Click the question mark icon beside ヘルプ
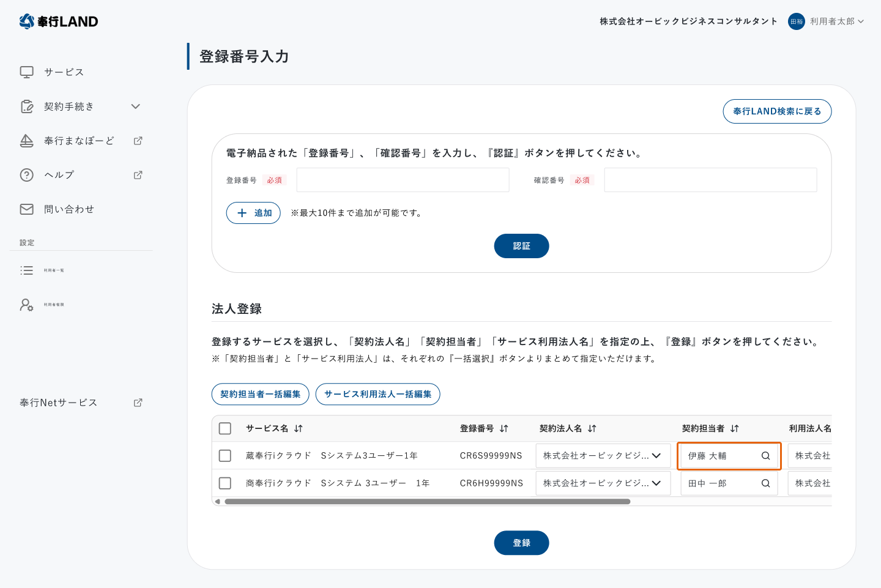This screenshot has height=588, width=881. tap(26, 174)
